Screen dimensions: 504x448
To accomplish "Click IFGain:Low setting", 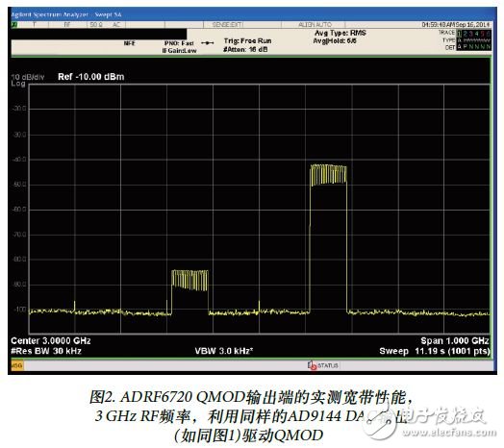I will [x=179, y=51].
